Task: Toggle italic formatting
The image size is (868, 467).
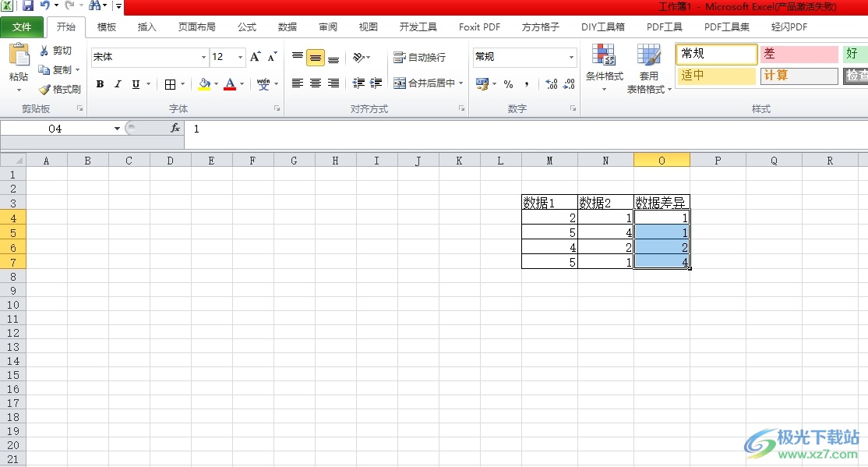Action: (118, 84)
